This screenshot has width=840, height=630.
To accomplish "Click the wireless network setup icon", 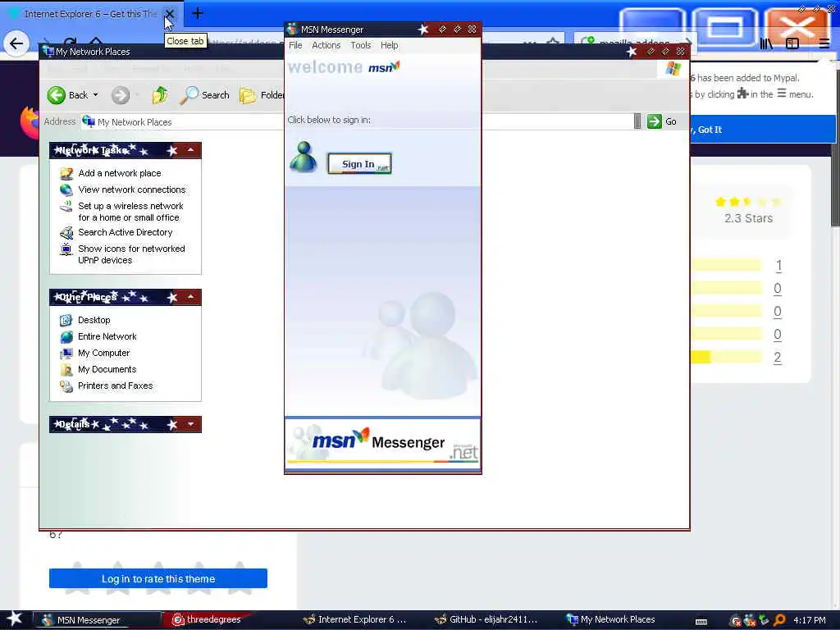I will pos(66,206).
